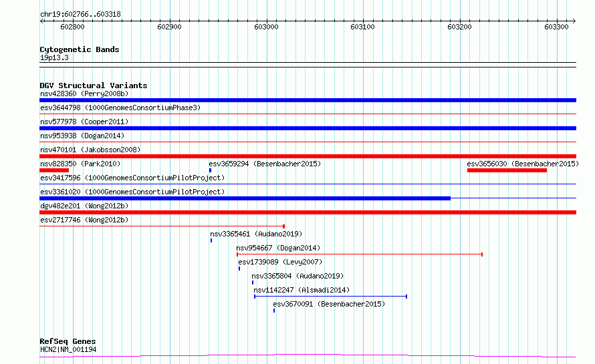Click variant label nsv3365804 (Audano2019)
This screenshot has height=364, width=595.
point(297,276)
